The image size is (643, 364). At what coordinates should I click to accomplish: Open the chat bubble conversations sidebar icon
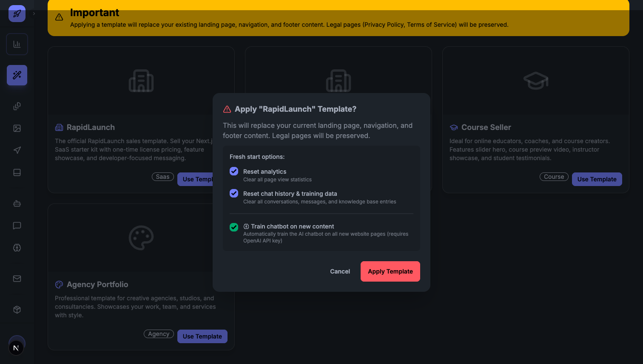point(17,226)
